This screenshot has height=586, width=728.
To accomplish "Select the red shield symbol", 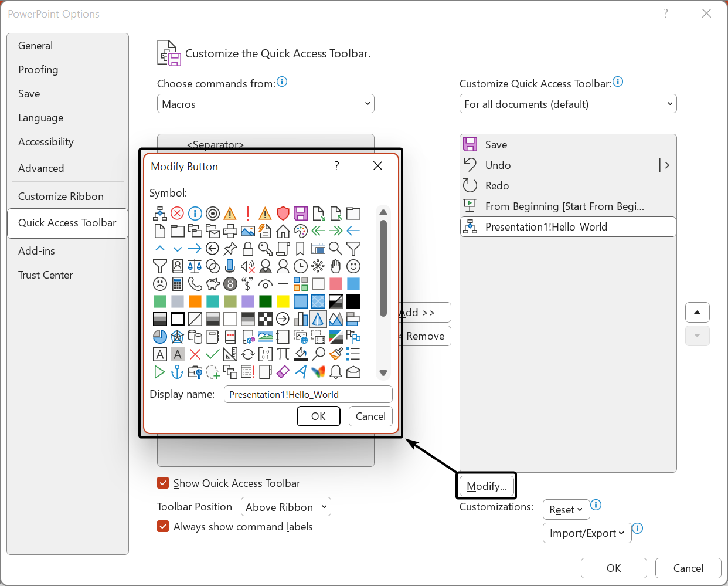I will [283, 214].
